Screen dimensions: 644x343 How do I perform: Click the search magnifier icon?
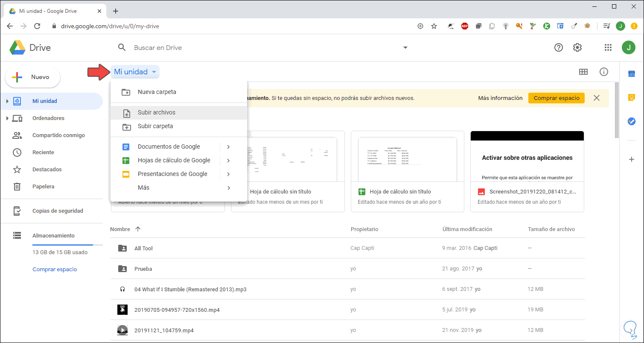(122, 47)
